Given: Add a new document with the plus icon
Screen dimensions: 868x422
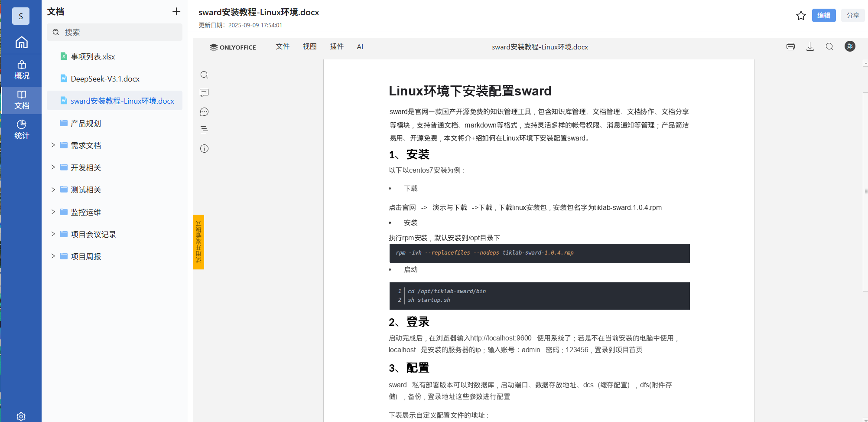Looking at the screenshot, I should [x=176, y=12].
